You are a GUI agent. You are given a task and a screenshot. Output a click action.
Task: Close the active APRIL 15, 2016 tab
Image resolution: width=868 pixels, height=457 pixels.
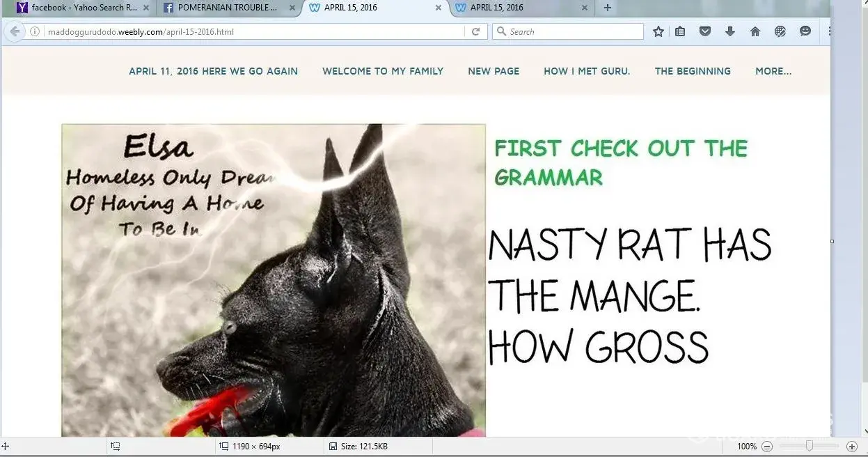point(438,8)
